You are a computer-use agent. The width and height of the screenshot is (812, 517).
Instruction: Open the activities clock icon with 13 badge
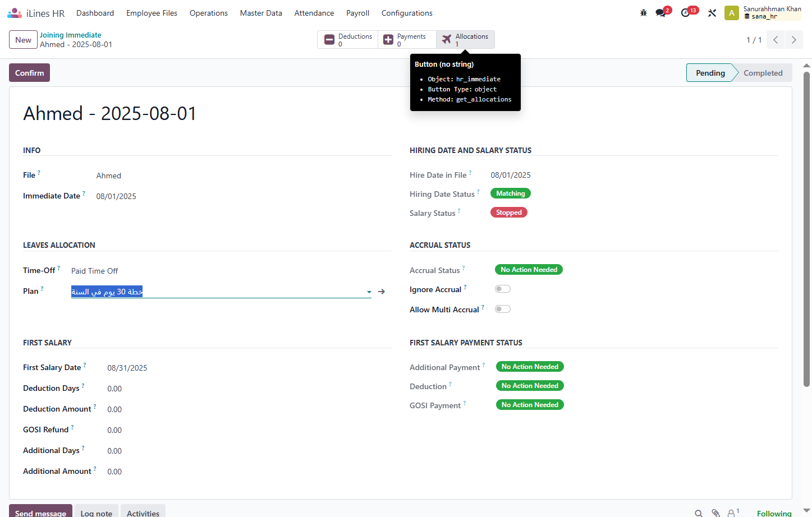tap(686, 13)
